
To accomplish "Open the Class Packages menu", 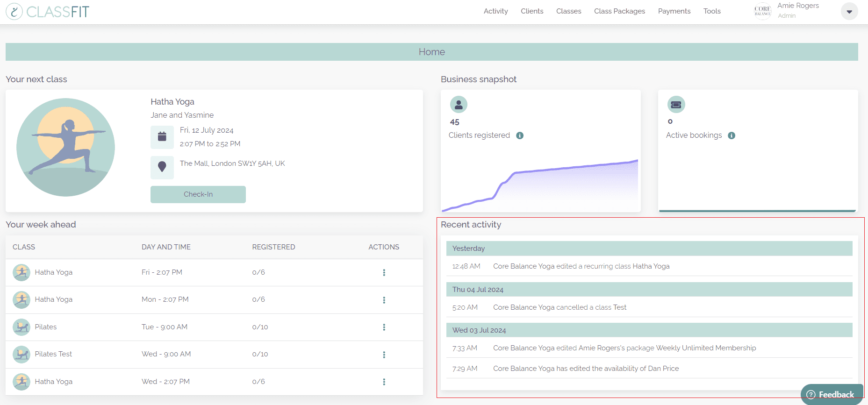I will (619, 11).
